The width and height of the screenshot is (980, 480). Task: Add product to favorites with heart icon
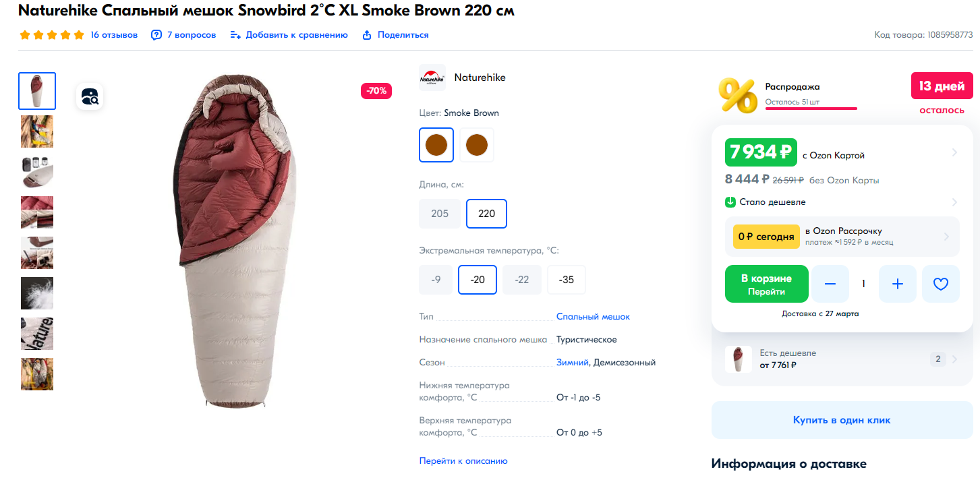pyautogui.click(x=940, y=284)
